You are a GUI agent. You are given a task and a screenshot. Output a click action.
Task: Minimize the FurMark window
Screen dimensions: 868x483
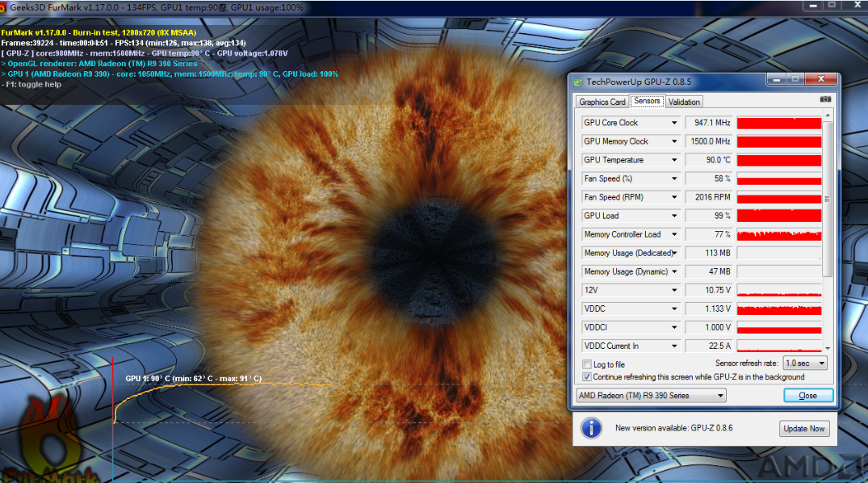[x=812, y=5]
